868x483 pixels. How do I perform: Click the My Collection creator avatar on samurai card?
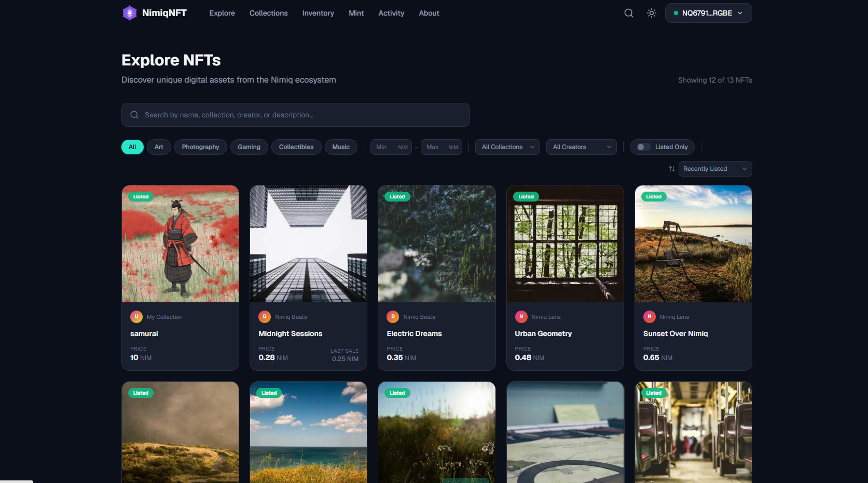(136, 317)
